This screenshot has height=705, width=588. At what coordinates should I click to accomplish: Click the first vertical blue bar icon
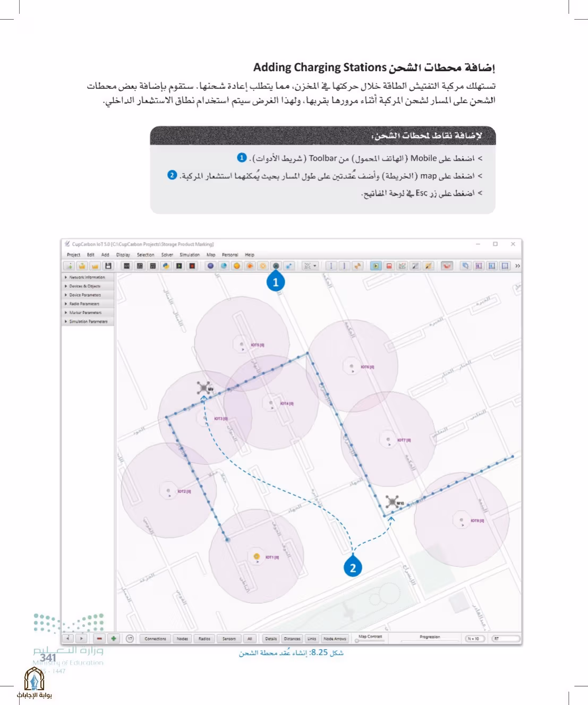(331, 266)
